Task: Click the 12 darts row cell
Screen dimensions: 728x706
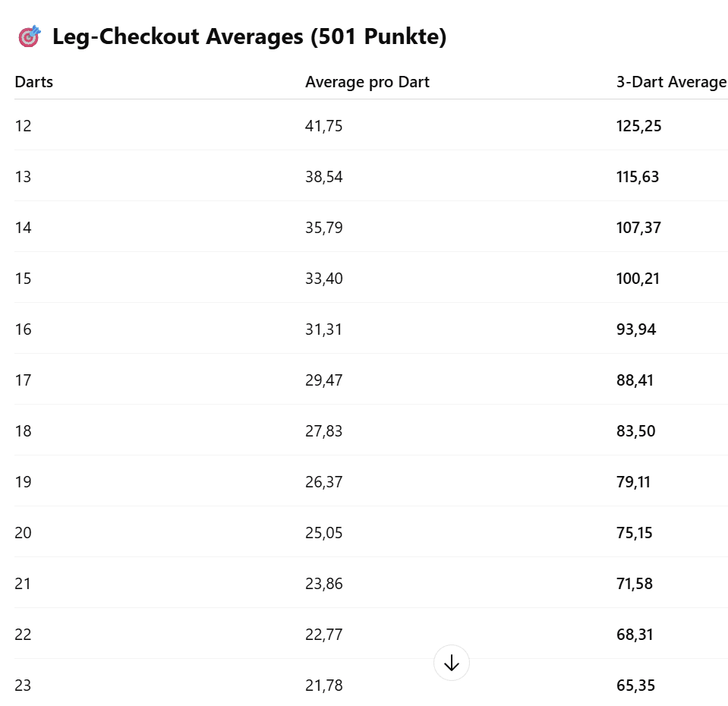Action: 24,126
